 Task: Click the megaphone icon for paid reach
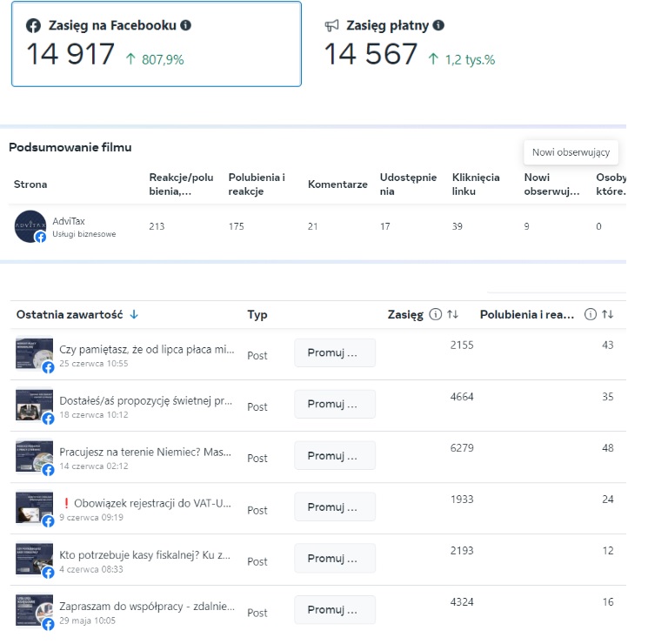click(332, 26)
